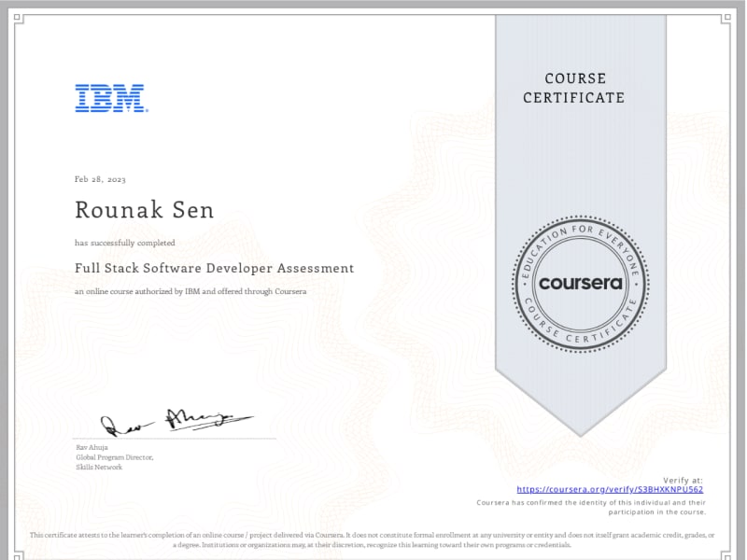Image resolution: width=747 pixels, height=560 pixels.
Task: Click the certificate disclaimer footer text
Action: tap(372, 539)
